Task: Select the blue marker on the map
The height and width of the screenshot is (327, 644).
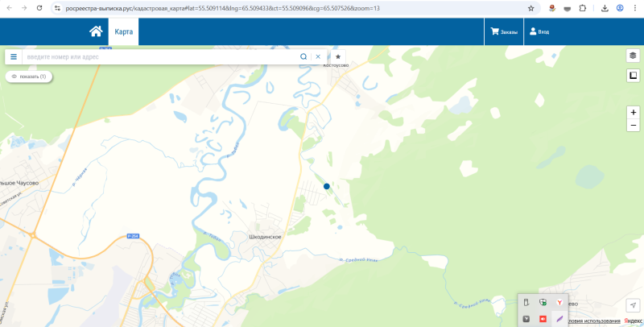Action: click(327, 187)
